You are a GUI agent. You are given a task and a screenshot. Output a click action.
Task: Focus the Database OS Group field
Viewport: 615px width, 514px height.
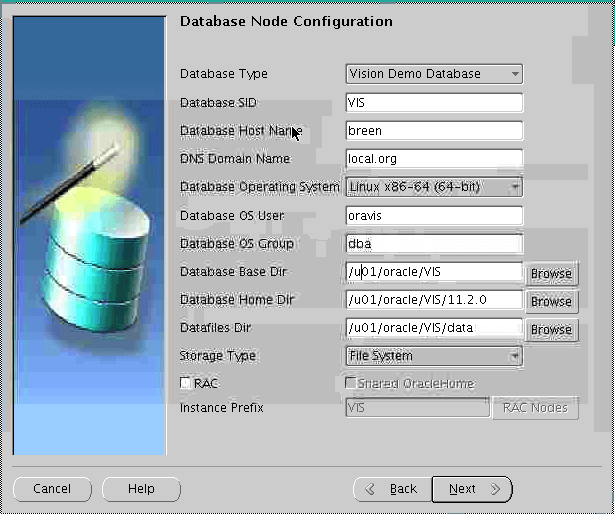pyautogui.click(x=433, y=244)
